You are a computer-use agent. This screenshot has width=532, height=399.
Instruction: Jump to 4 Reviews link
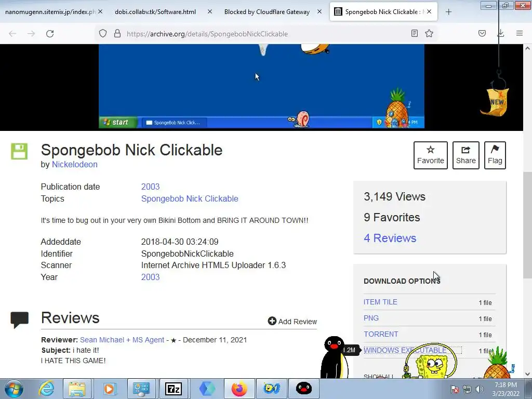(390, 238)
